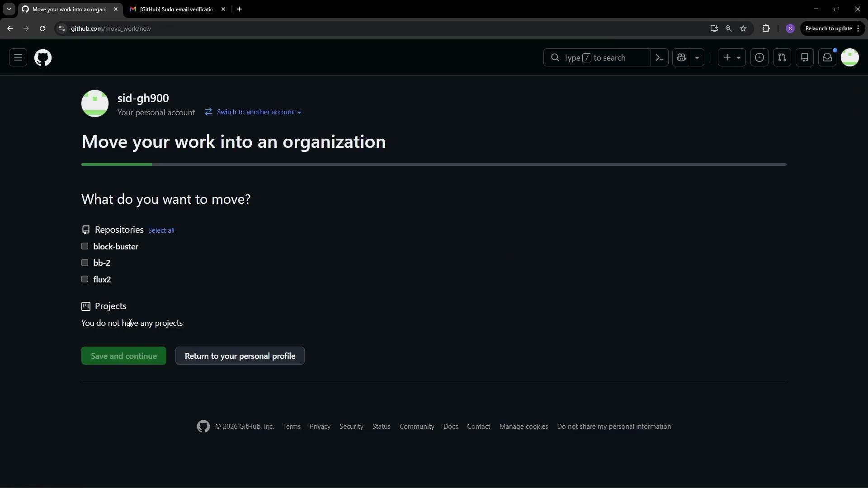Open the Chrome profile S avatar

coord(790,28)
